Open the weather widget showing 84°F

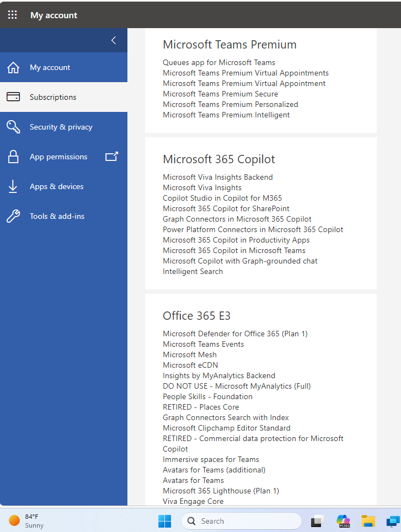26,521
